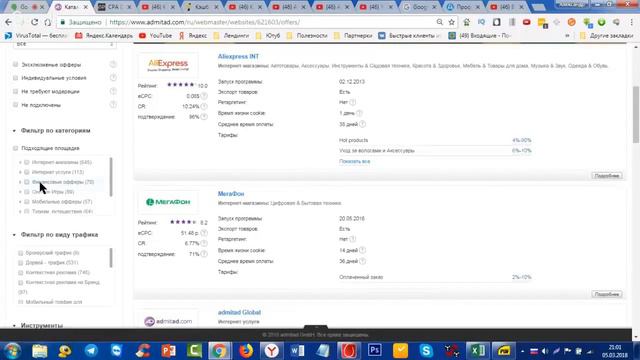
Task: Open the Telegram icon on the taskbar
Action: (91, 351)
